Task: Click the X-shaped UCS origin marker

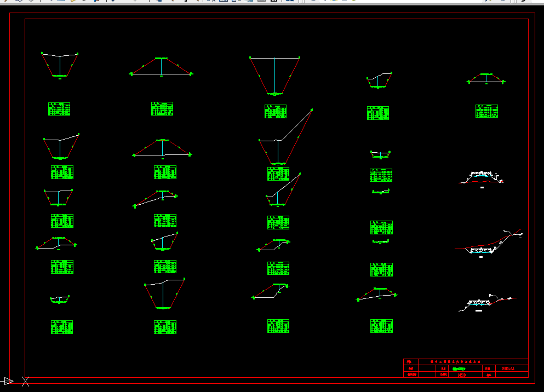Action: pos(25,382)
